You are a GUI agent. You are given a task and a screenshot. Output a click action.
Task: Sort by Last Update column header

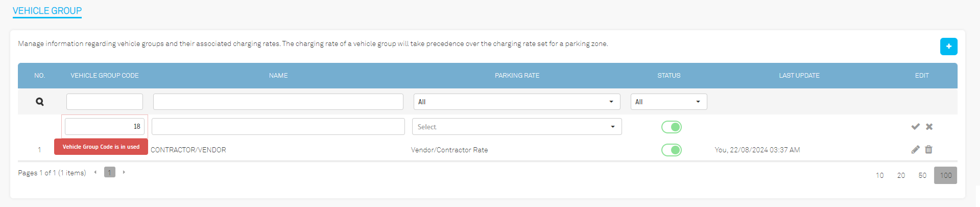[x=799, y=76]
